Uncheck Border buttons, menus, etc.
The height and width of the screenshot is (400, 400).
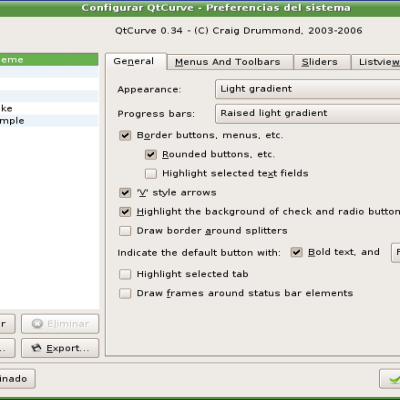click(x=125, y=135)
